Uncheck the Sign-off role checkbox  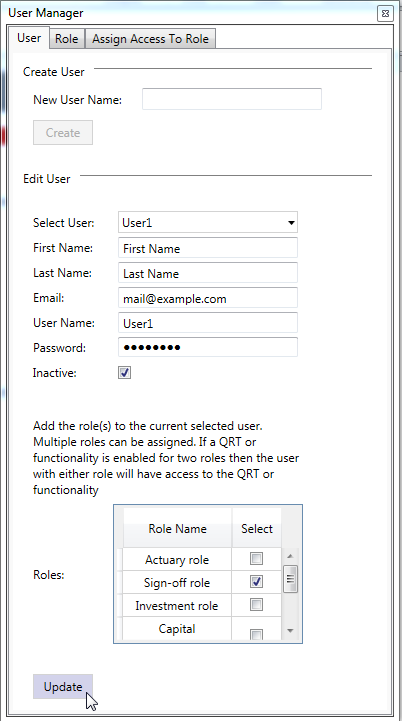coord(256,582)
